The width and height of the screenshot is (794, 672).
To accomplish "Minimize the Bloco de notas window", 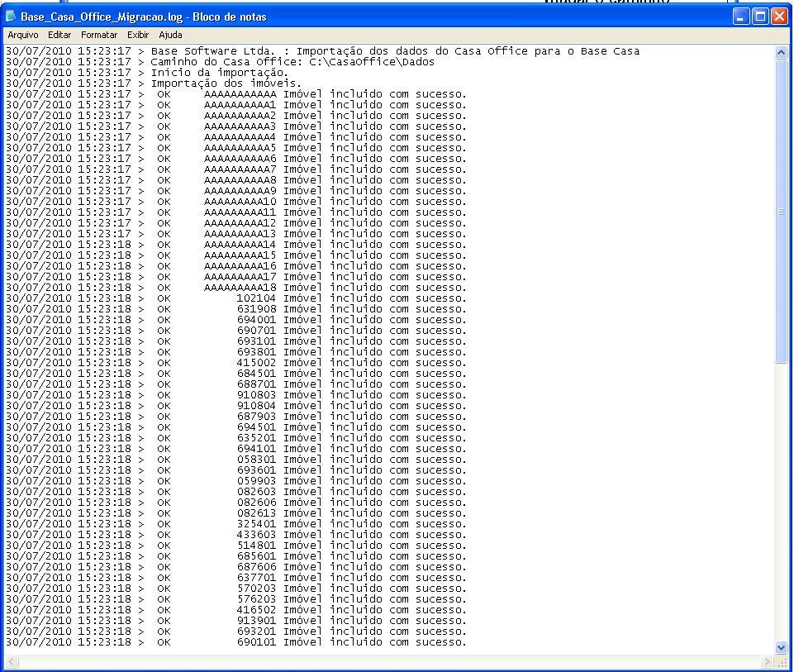I will pyautogui.click(x=741, y=17).
